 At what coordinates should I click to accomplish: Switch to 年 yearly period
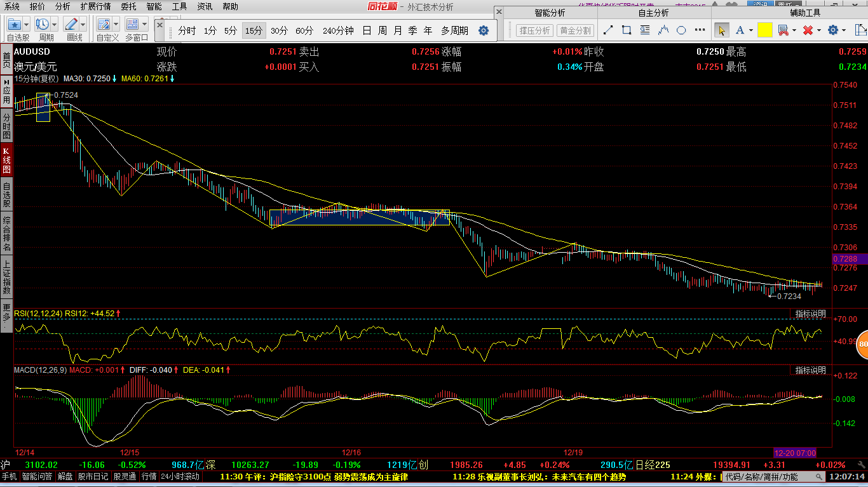click(428, 30)
